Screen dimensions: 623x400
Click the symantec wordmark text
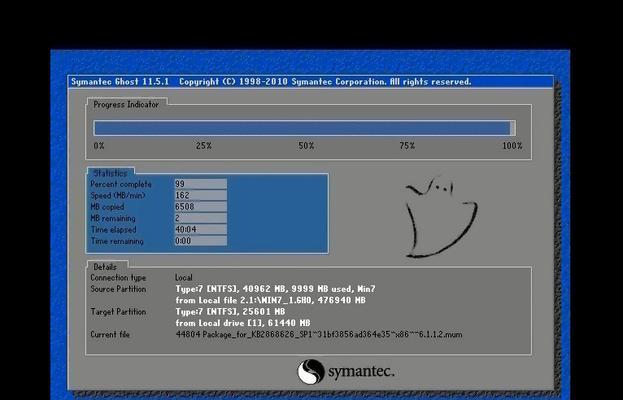[361, 372]
